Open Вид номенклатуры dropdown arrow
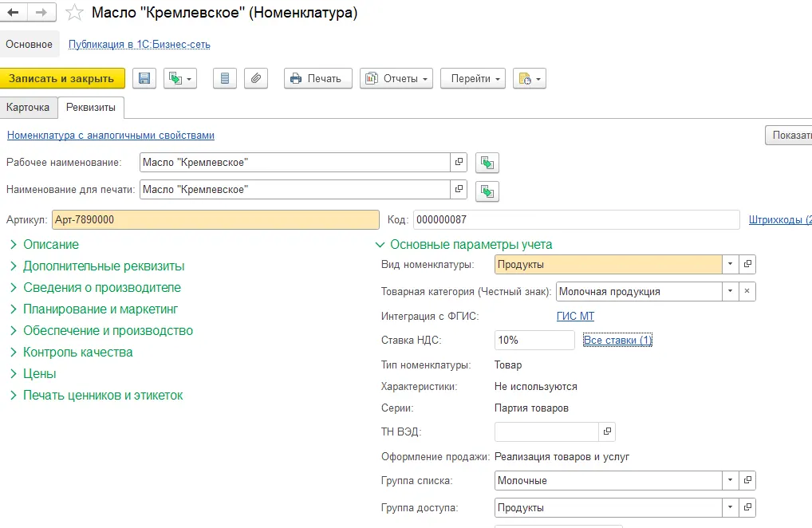The height and width of the screenshot is (528, 812). coord(730,264)
